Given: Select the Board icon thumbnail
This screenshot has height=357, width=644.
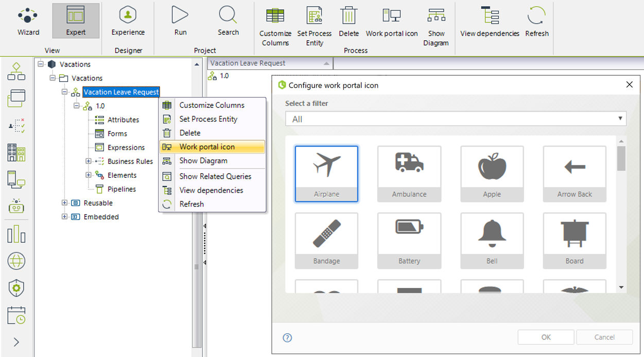Looking at the screenshot, I should click(x=575, y=241).
